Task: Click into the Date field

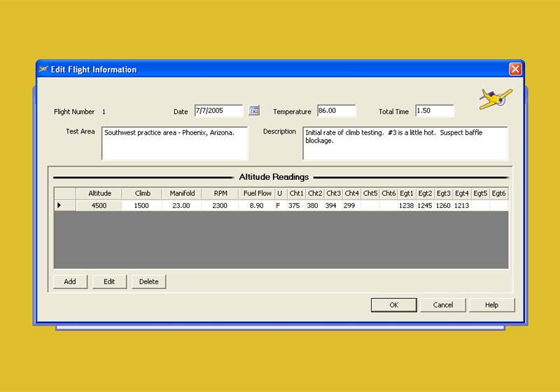Action: point(218,111)
